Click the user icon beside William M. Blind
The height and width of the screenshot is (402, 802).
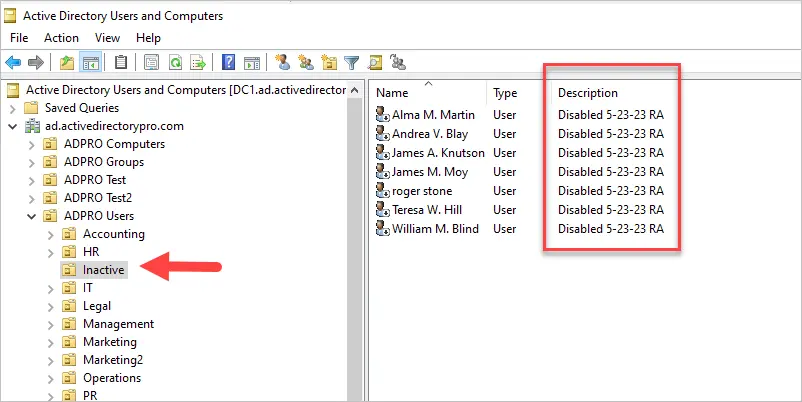coord(383,229)
